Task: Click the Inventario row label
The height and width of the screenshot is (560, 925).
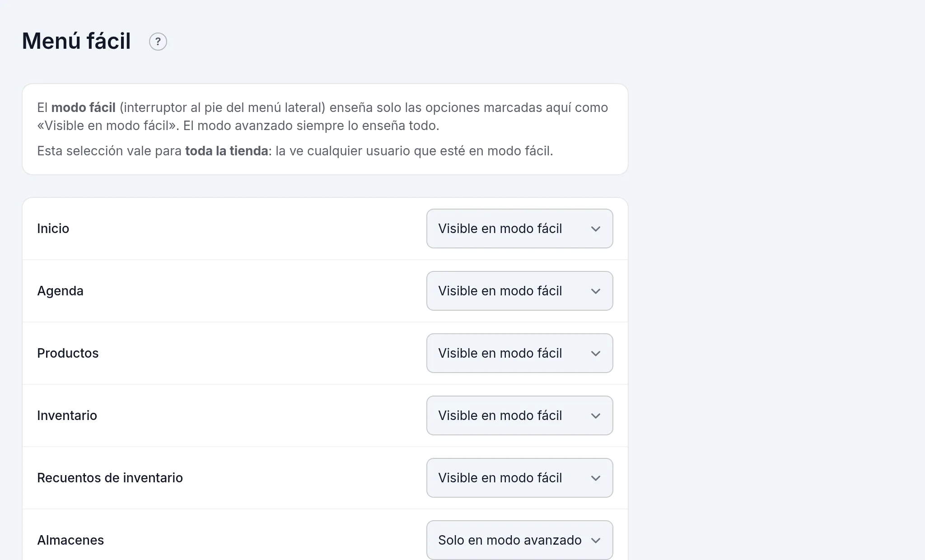Action: pos(67,415)
